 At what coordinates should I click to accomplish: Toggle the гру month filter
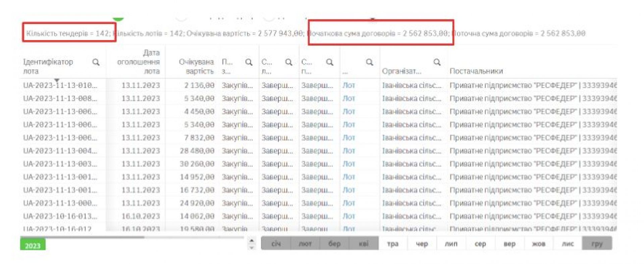(597, 244)
